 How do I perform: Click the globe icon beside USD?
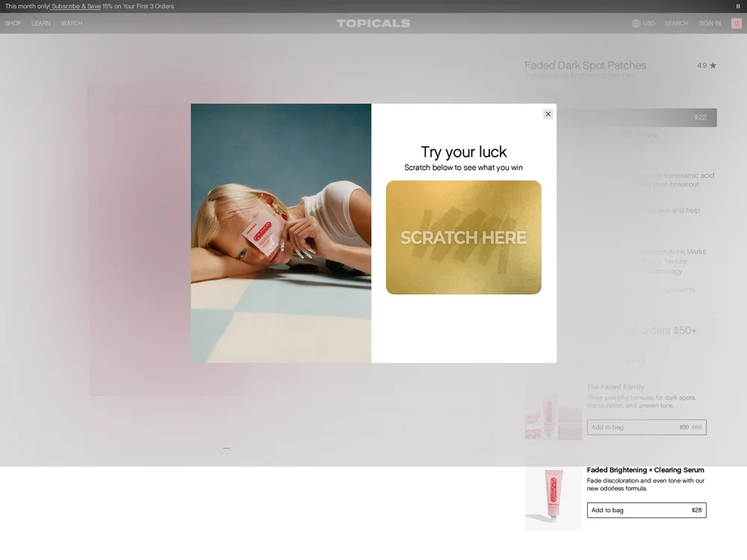pyautogui.click(x=636, y=23)
